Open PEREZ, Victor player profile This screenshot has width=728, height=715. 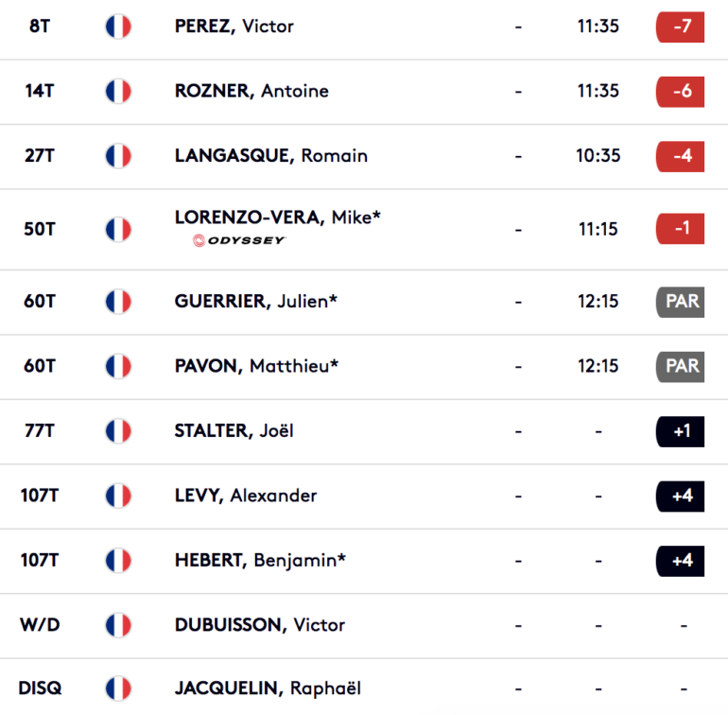coord(234,26)
